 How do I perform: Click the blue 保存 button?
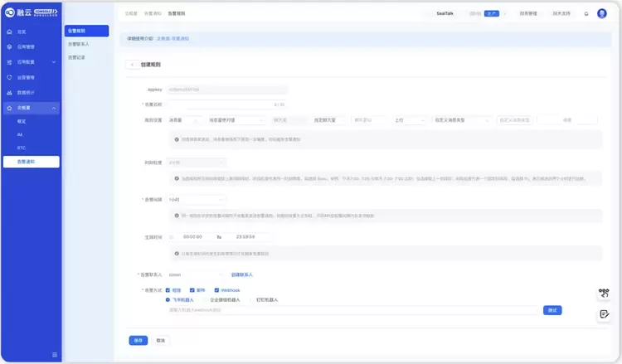point(138,340)
